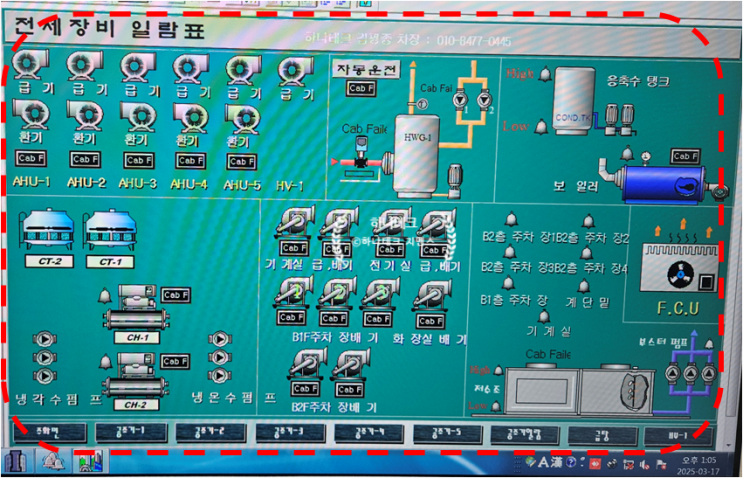Select the AHU-1 supply fan (급기) icon
The width and height of the screenshot is (743, 478).
[29, 64]
